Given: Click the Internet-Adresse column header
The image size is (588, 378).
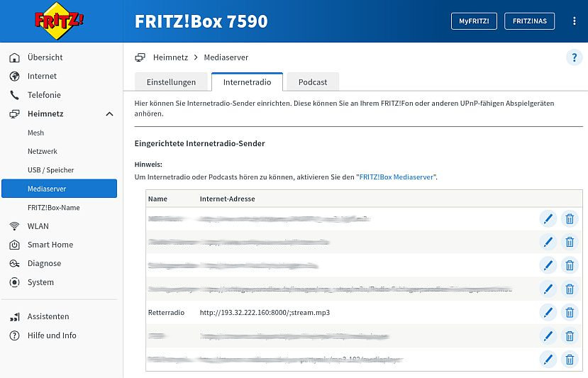Looking at the screenshot, I should [x=227, y=199].
